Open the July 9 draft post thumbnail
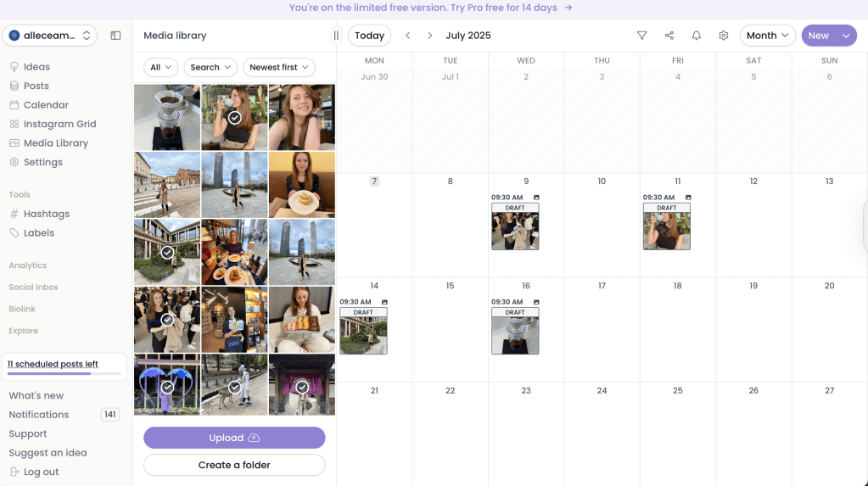The image size is (868, 486). (515, 226)
